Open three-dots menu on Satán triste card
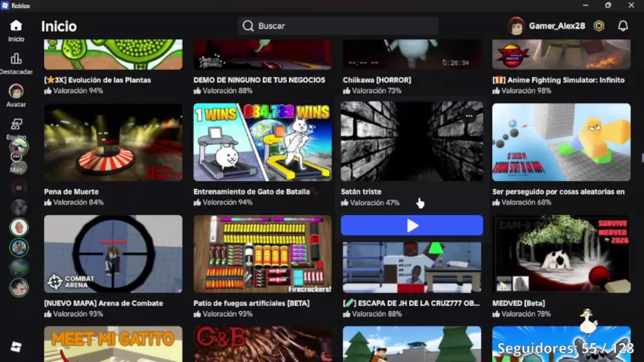The height and width of the screenshot is (362, 644). click(469, 116)
